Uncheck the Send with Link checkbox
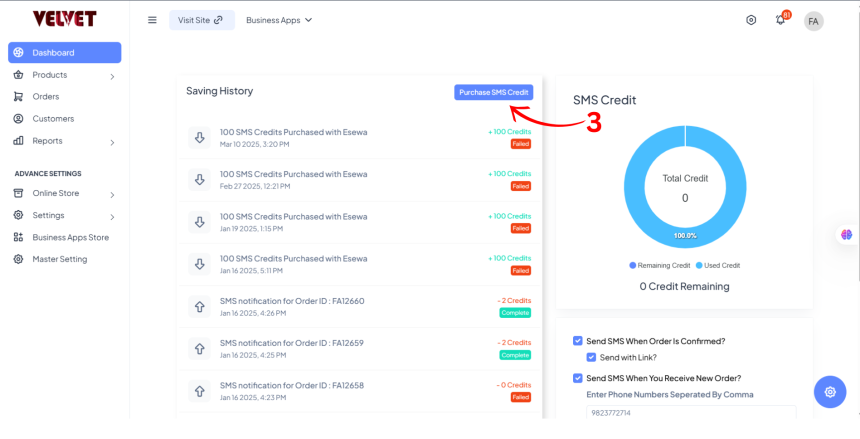This screenshot has width=860, height=439. pyautogui.click(x=592, y=357)
